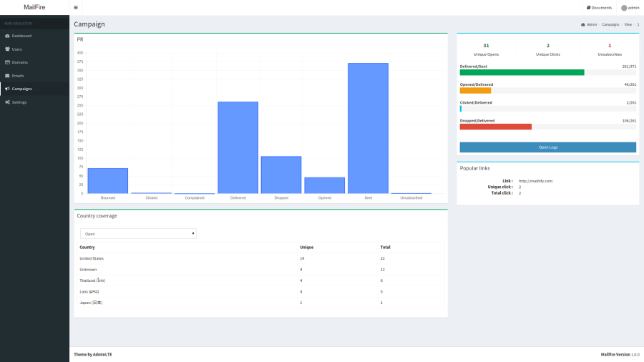Image resolution: width=644 pixels, height=362 pixels.
Task: Click the Popular links panel title
Action: point(475,168)
